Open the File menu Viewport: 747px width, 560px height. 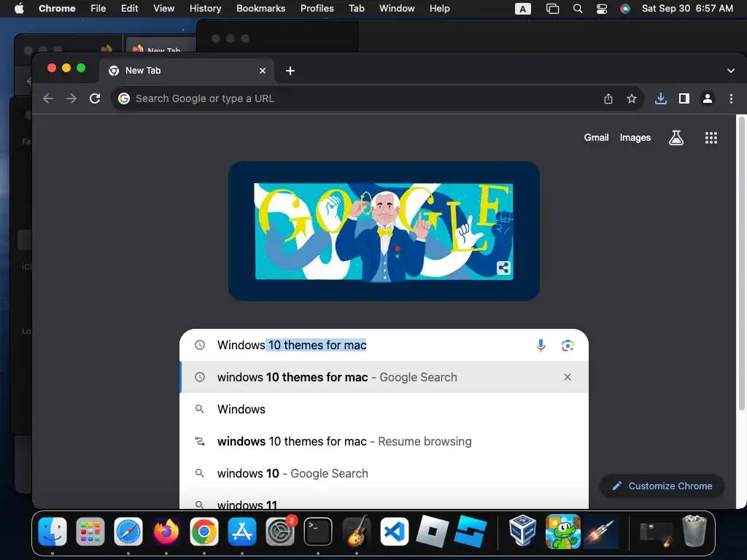click(98, 9)
